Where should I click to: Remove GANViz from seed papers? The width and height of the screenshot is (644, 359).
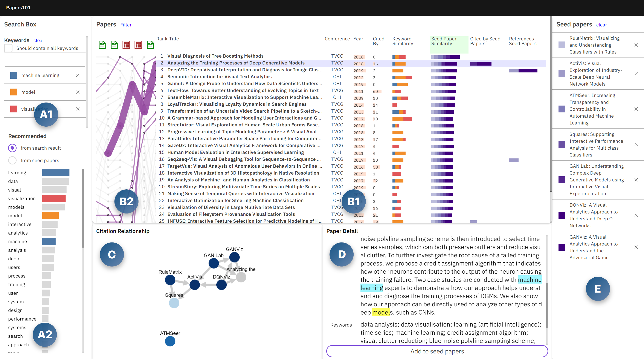pyautogui.click(x=636, y=247)
